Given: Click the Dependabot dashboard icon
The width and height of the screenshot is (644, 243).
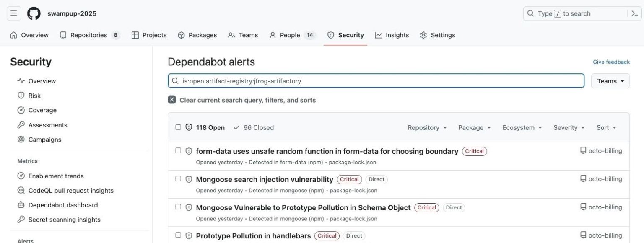Looking at the screenshot, I should tap(21, 205).
